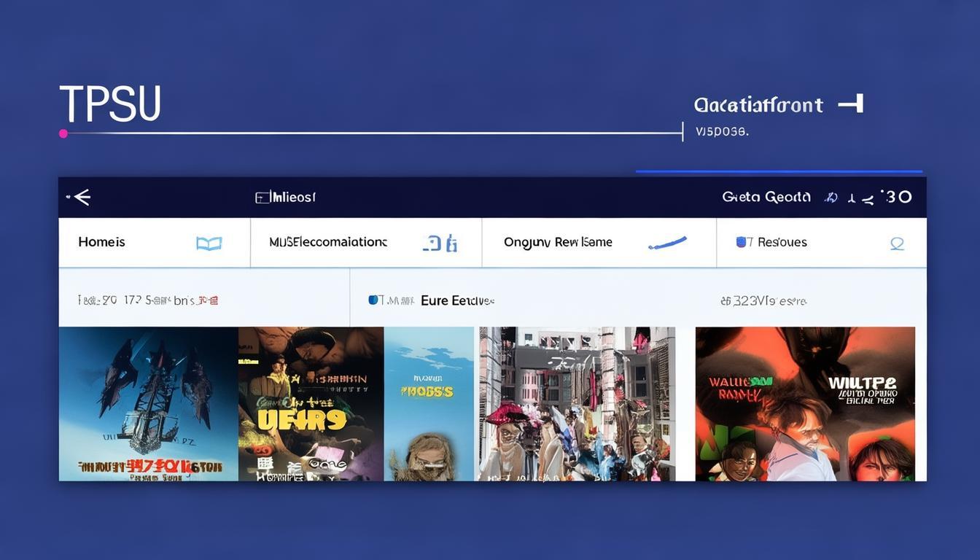The width and height of the screenshot is (980, 560).
Task: Click the back arrow in the header
Action: pyautogui.click(x=80, y=197)
